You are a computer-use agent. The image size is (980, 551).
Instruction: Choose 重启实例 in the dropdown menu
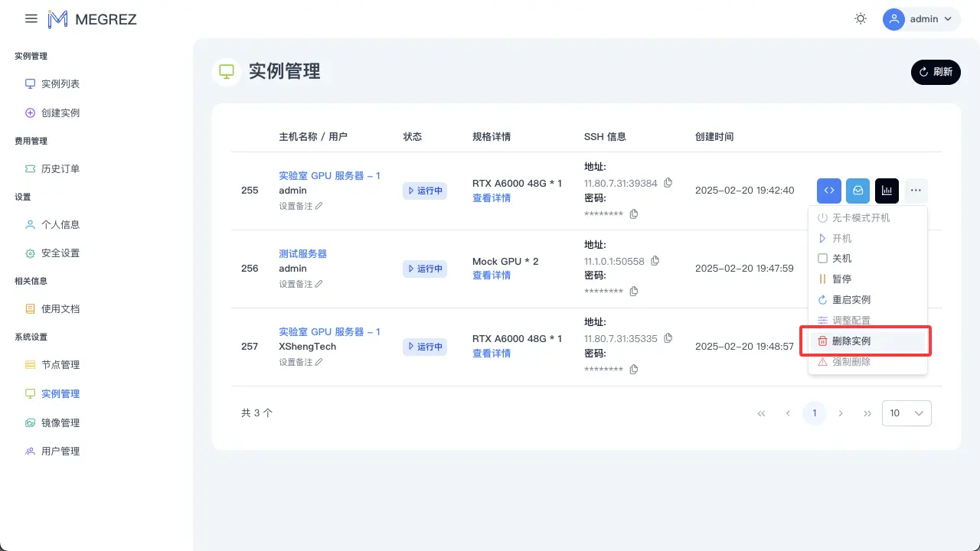[x=851, y=300]
